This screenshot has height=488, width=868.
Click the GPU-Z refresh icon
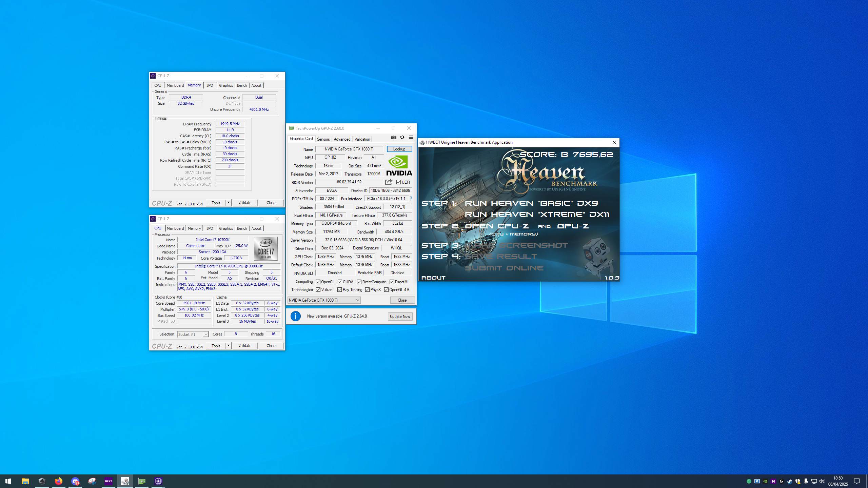402,137
